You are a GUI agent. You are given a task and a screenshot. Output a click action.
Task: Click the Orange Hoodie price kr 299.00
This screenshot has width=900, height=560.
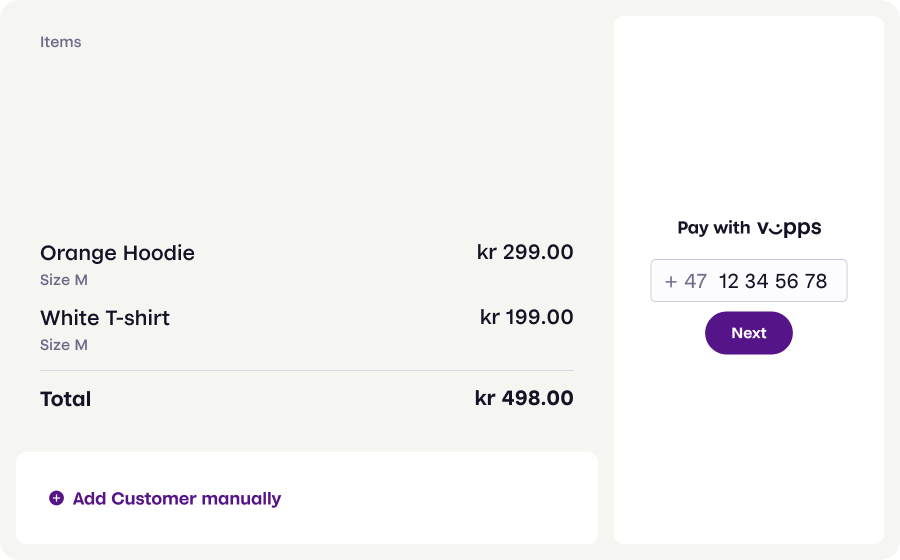tap(525, 252)
